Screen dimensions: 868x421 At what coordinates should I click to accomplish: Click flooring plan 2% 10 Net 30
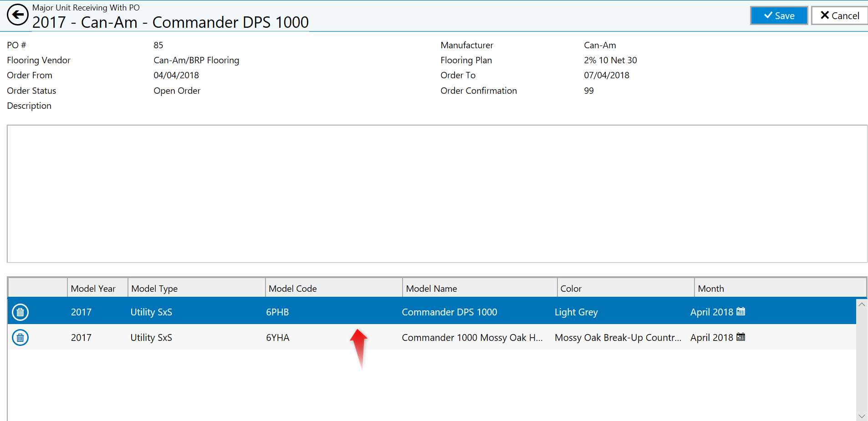point(610,60)
